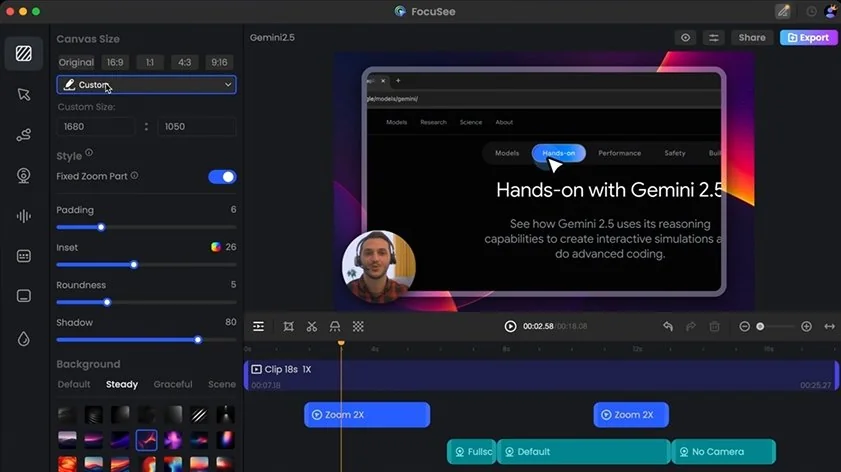Select the 9:16 canvas ratio

pos(219,62)
